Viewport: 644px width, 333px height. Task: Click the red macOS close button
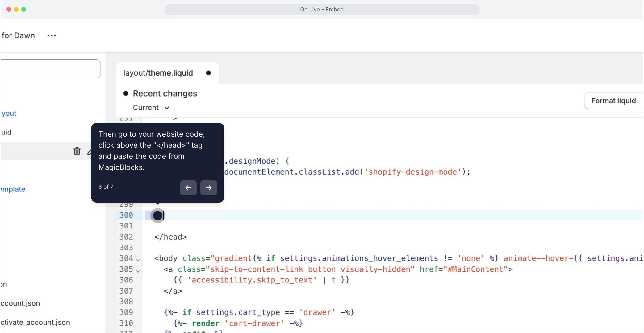(x=9, y=9)
